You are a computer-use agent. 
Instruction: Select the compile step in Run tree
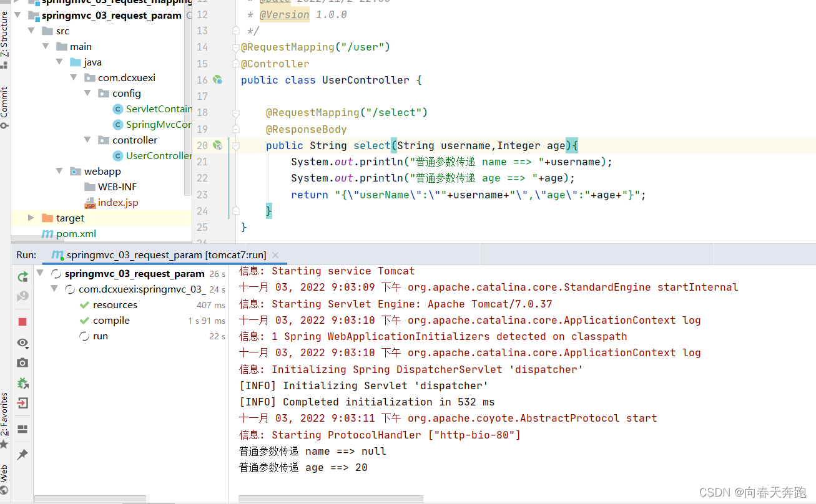point(111,321)
